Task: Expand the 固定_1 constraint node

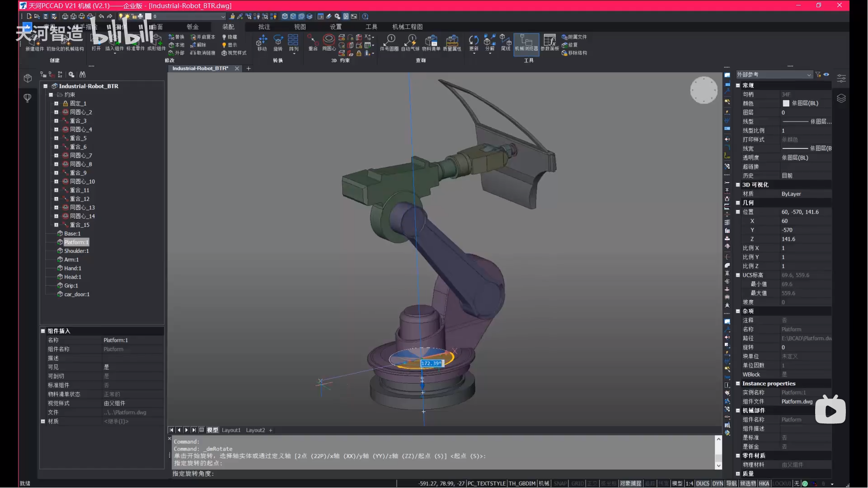Action: [x=56, y=103]
